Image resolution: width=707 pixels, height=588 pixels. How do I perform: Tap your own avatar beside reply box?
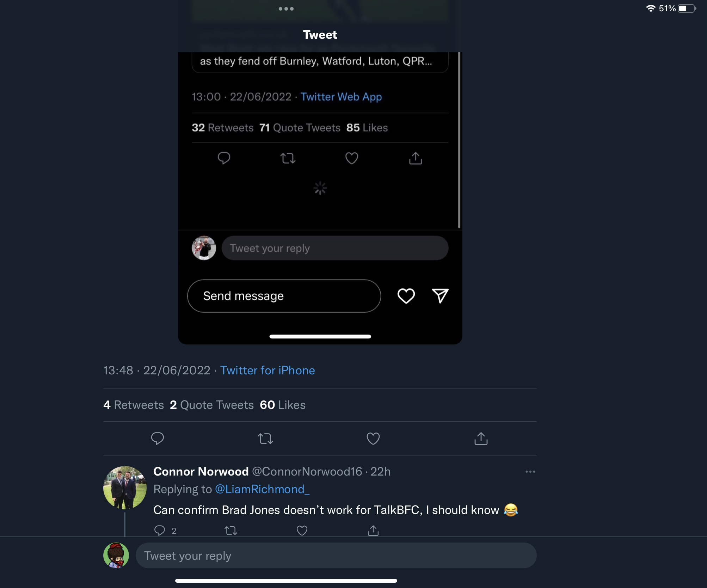pos(116,556)
